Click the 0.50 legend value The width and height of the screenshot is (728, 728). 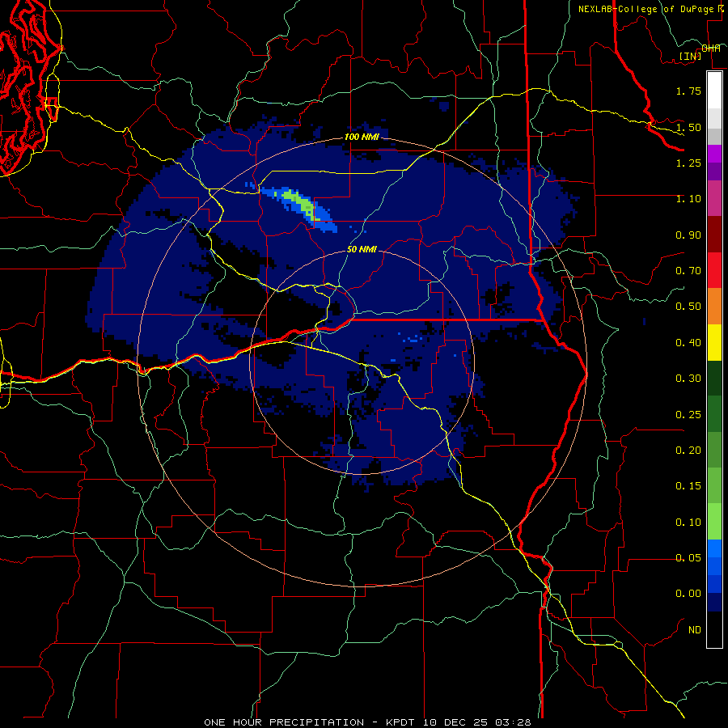(688, 307)
